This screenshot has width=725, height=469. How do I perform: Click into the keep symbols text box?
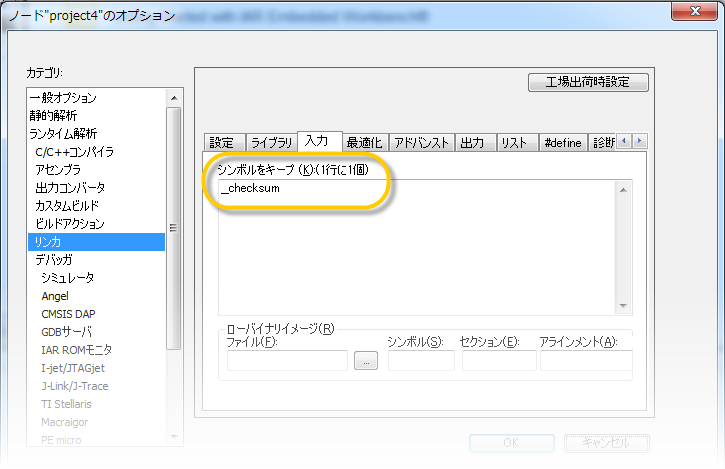click(x=417, y=247)
